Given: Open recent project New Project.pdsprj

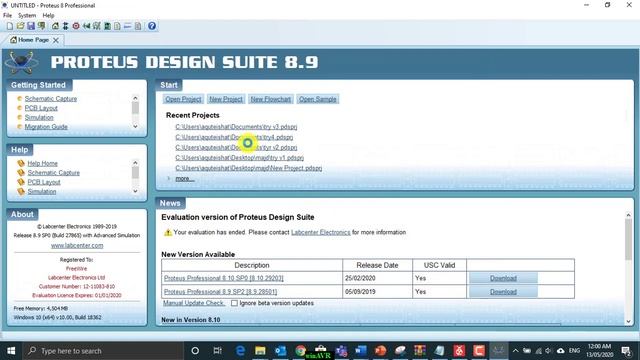Looking at the screenshot, I should [x=249, y=168].
